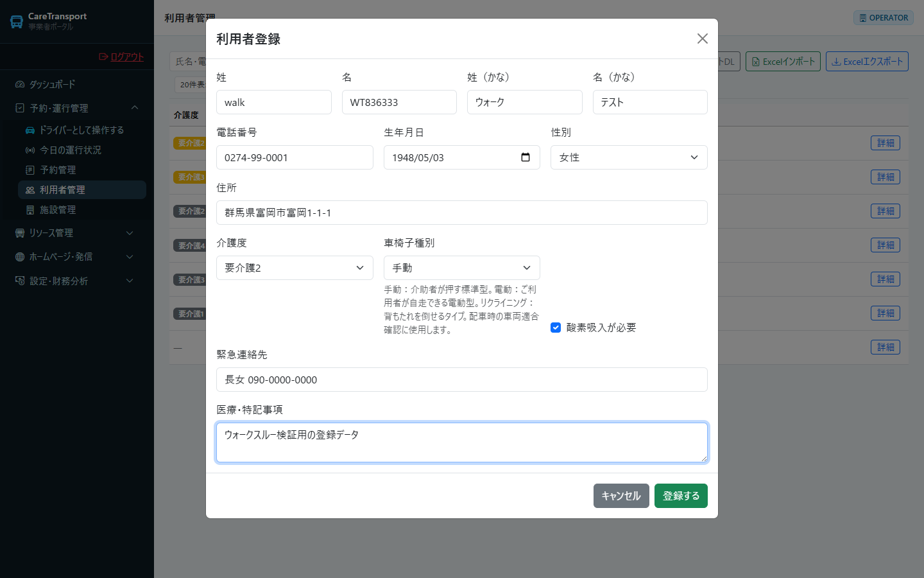Click the OPERATOR badge in header
924x578 pixels.
click(x=884, y=18)
